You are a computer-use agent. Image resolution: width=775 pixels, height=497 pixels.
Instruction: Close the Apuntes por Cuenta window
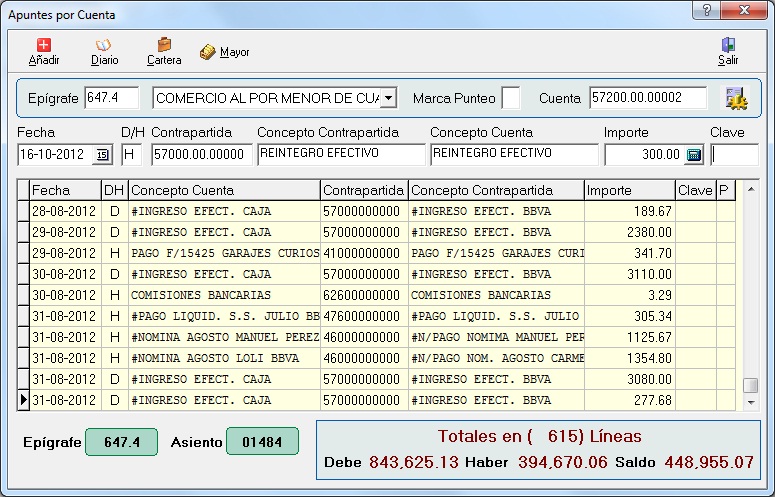(744, 10)
